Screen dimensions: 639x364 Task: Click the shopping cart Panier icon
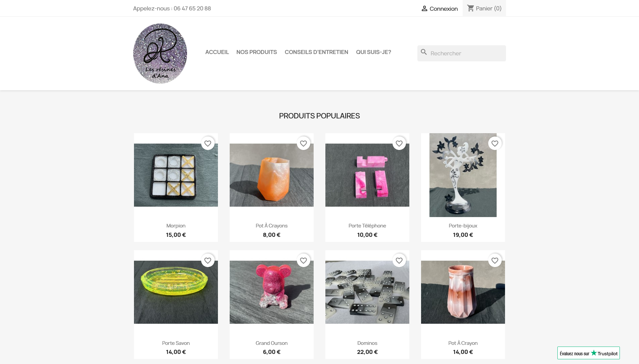point(470,8)
